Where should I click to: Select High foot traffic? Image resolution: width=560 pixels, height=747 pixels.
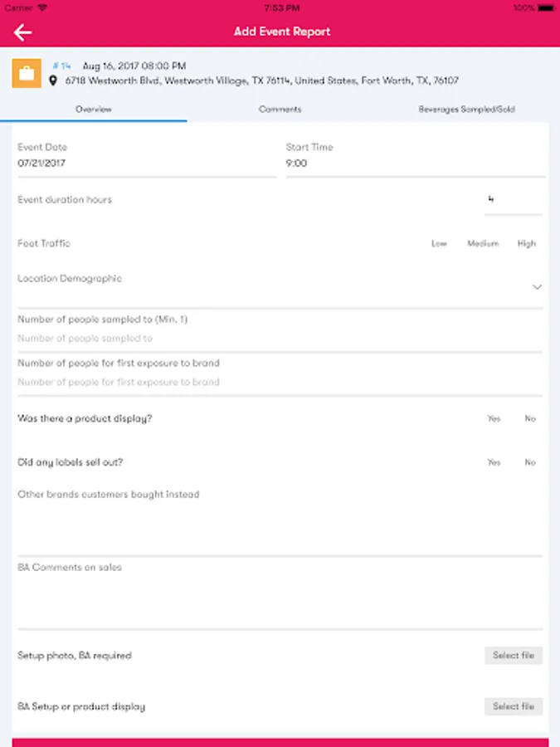527,244
